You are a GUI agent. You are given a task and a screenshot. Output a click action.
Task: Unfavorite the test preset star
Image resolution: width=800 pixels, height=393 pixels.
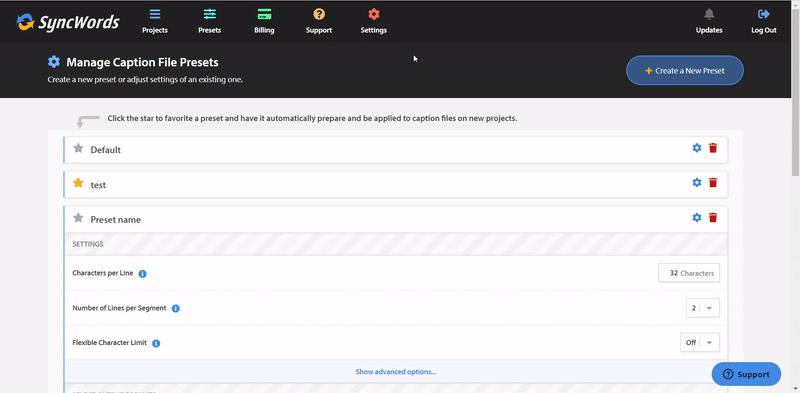coord(78,183)
